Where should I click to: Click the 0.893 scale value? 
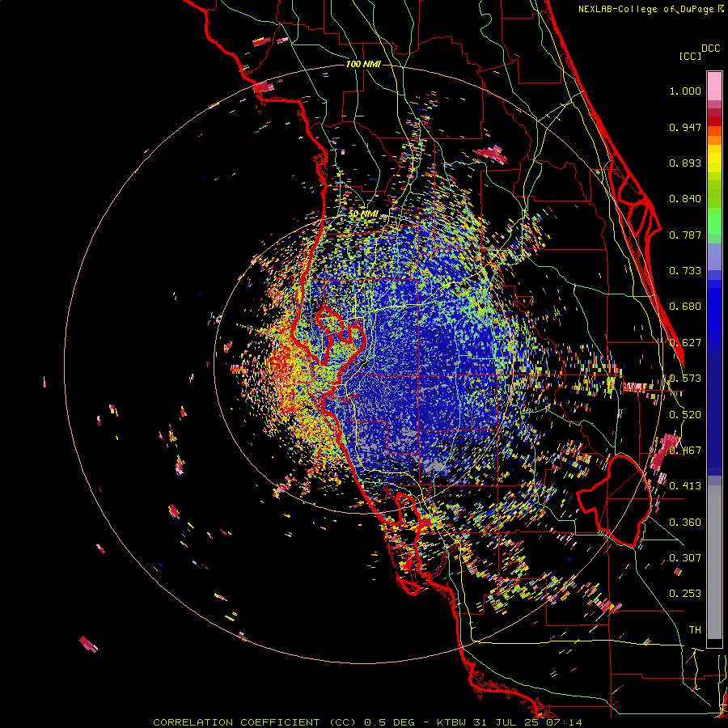pos(685,163)
